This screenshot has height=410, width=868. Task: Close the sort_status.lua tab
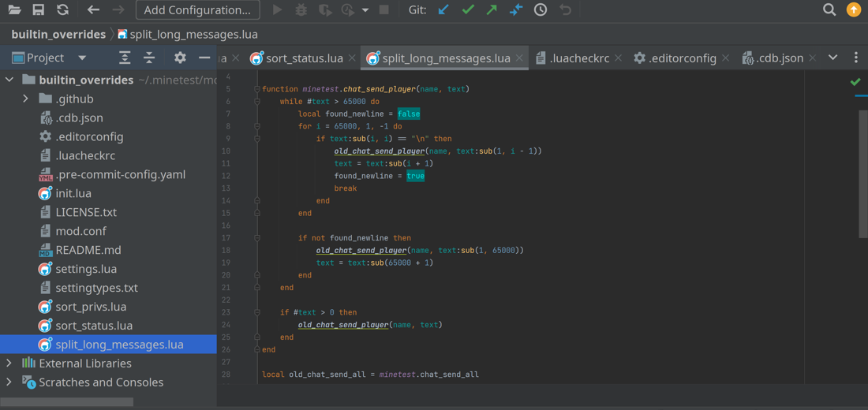(351, 58)
